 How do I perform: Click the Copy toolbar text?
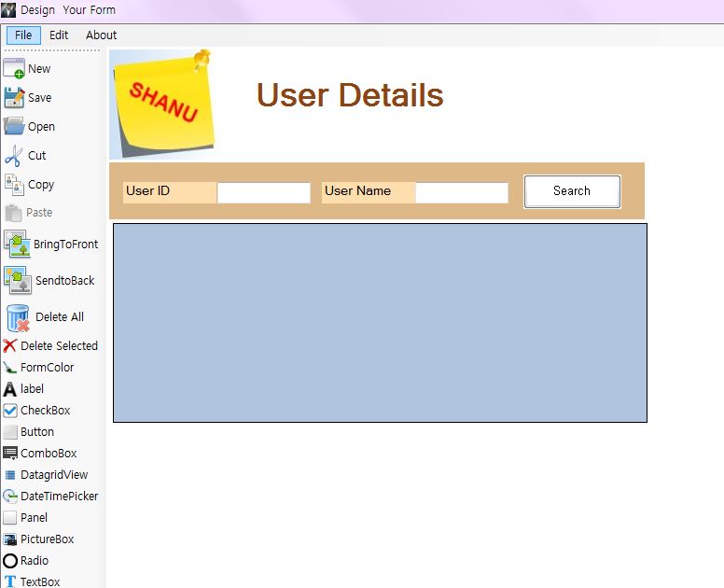(x=41, y=185)
